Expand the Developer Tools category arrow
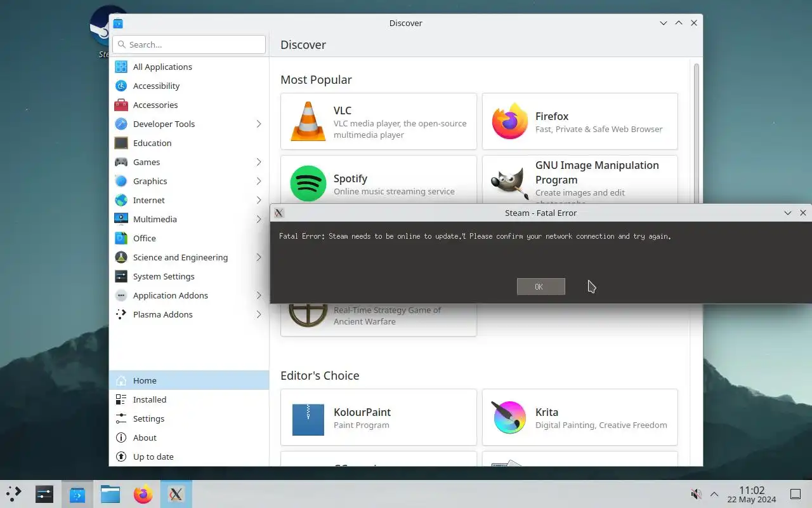 (259, 124)
